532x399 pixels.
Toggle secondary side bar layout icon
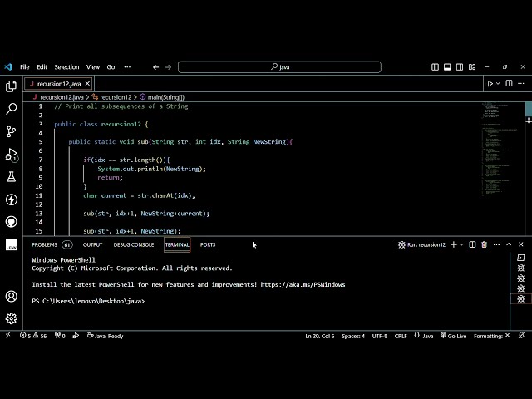coord(460,67)
